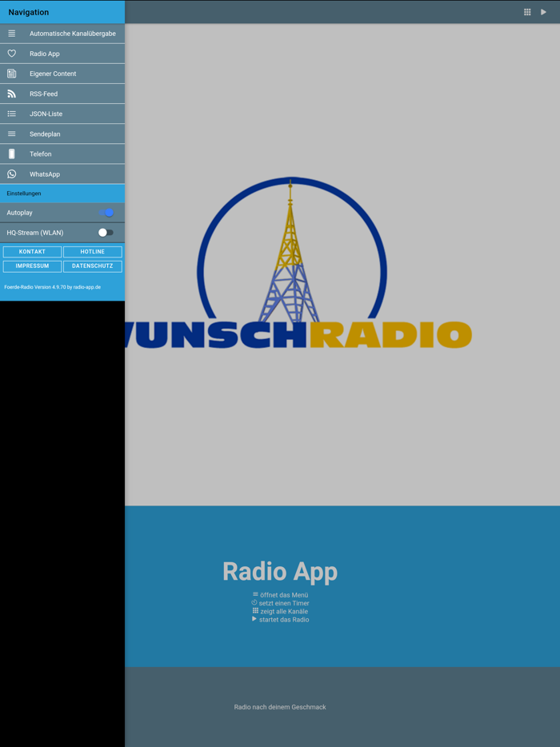Go to the RSS-Feed menu entry
Screen dimensions: 560x747
tap(62, 94)
